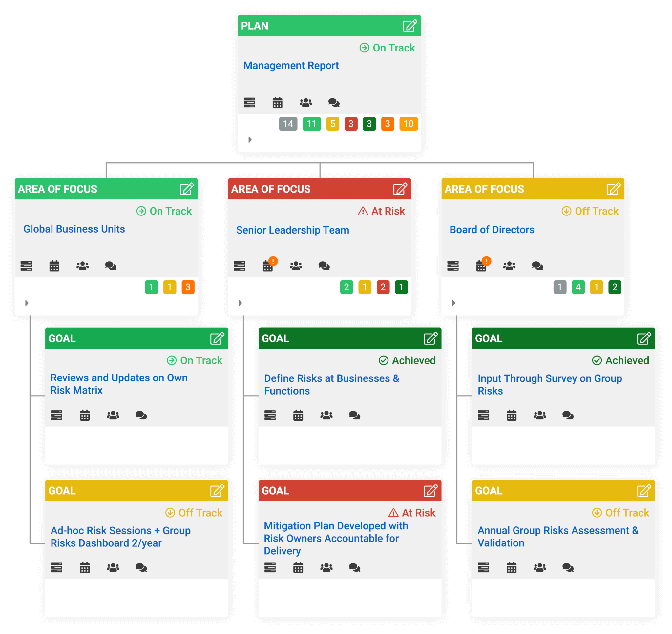Click the orange badge 10 on Management Report

[409, 123]
